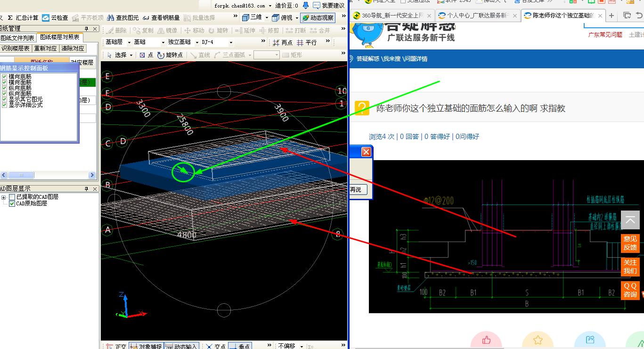
Task: Click 批量选择 toolbar icon
Action: (200, 18)
